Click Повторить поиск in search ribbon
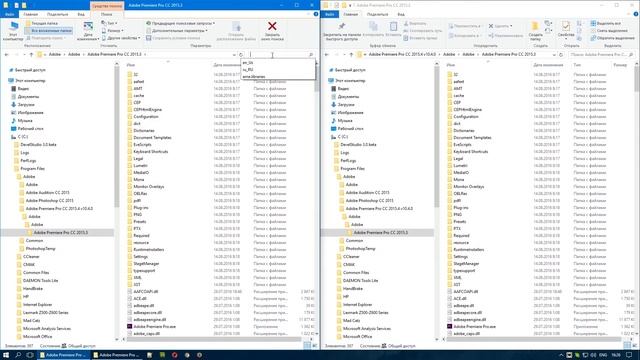Viewport: 640px width, 360px height. coord(45,38)
